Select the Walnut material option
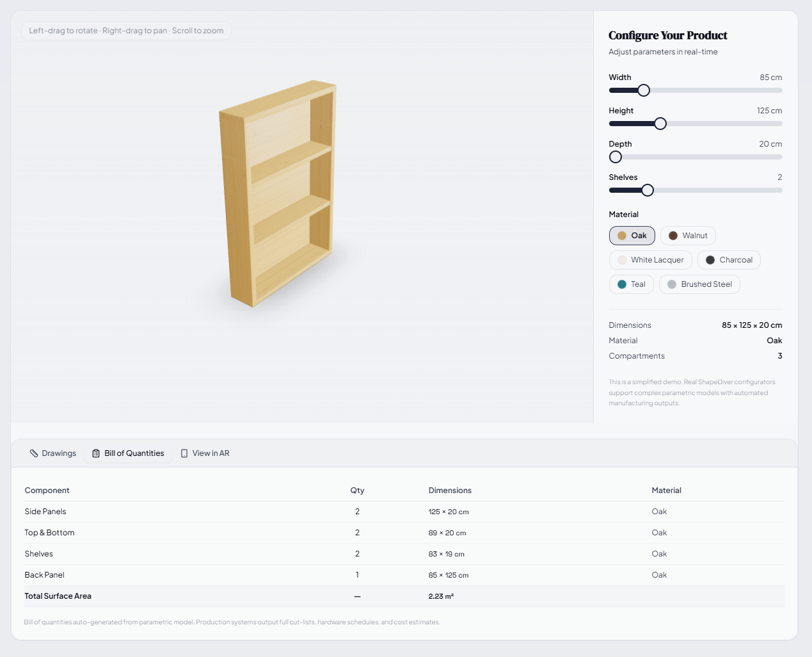This screenshot has height=657, width=812. coord(688,236)
